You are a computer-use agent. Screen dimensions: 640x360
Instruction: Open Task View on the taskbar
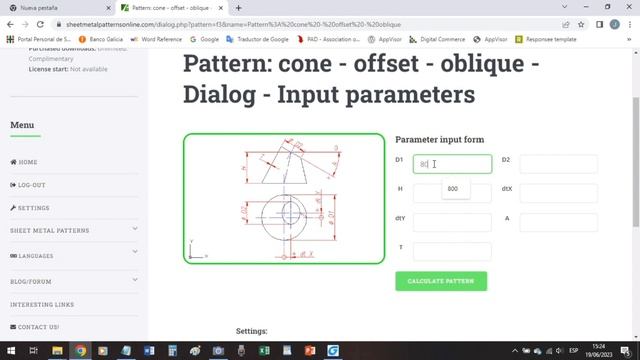tap(33, 351)
